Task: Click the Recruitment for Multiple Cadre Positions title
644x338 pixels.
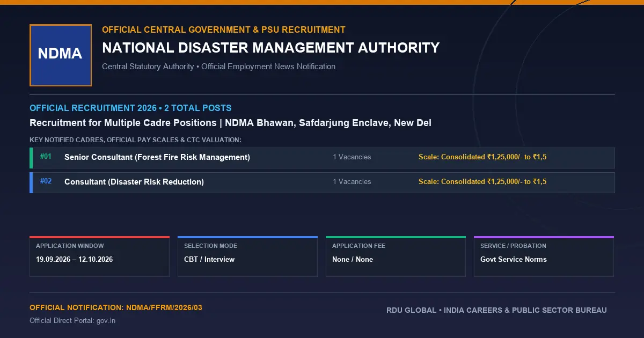Action: click(x=230, y=123)
